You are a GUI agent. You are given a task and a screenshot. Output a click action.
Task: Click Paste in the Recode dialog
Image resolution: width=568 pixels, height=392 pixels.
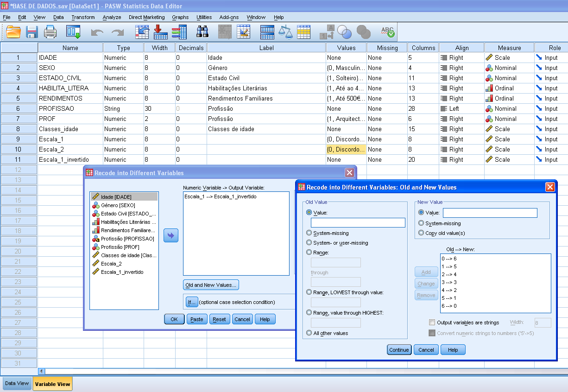(196, 319)
